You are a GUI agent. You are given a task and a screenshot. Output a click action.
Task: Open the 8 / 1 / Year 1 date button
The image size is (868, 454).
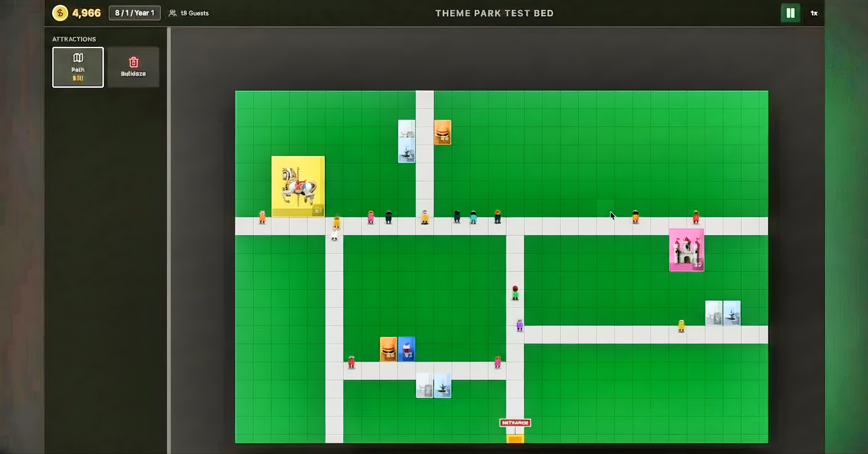tap(135, 13)
